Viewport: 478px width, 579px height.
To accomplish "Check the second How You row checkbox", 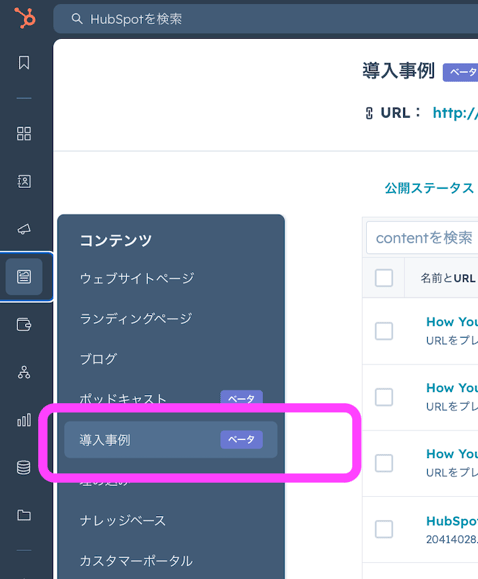I will coord(384,397).
